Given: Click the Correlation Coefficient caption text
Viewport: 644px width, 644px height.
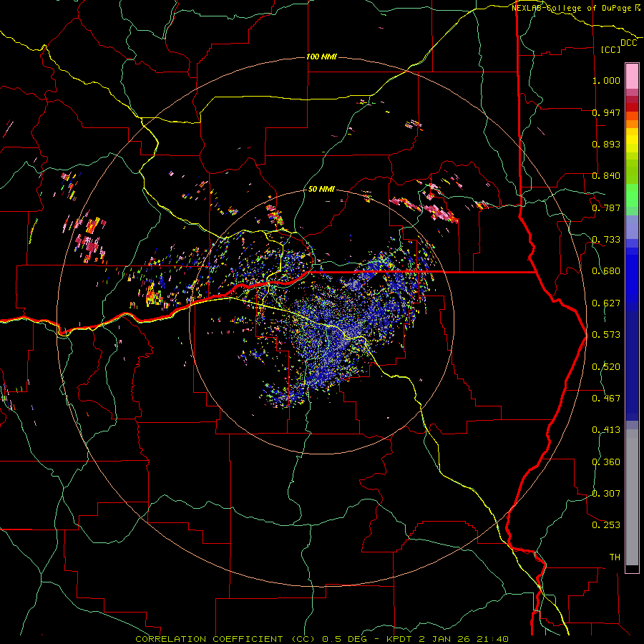Looking at the screenshot, I should 323,639.
